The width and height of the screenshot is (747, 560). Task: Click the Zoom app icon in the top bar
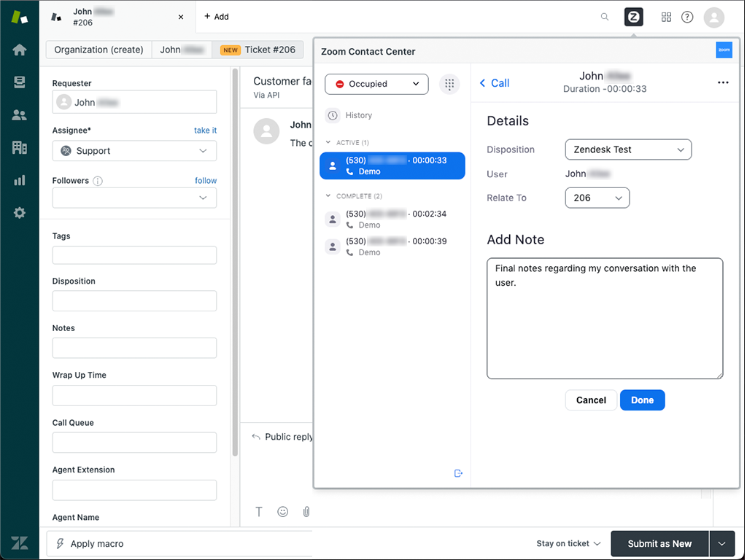[x=633, y=16]
